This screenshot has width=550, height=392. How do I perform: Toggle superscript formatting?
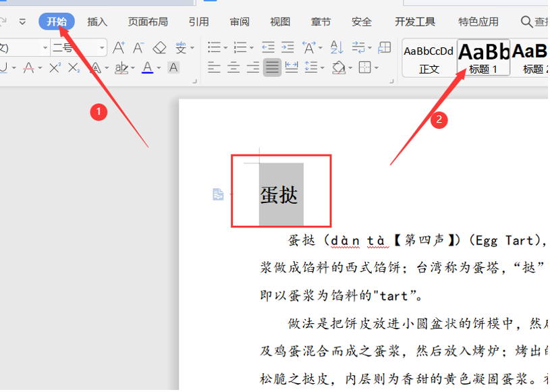point(55,67)
